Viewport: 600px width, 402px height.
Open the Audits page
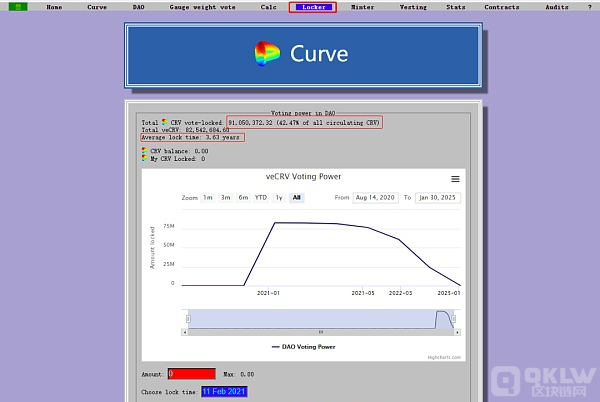tap(557, 7)
